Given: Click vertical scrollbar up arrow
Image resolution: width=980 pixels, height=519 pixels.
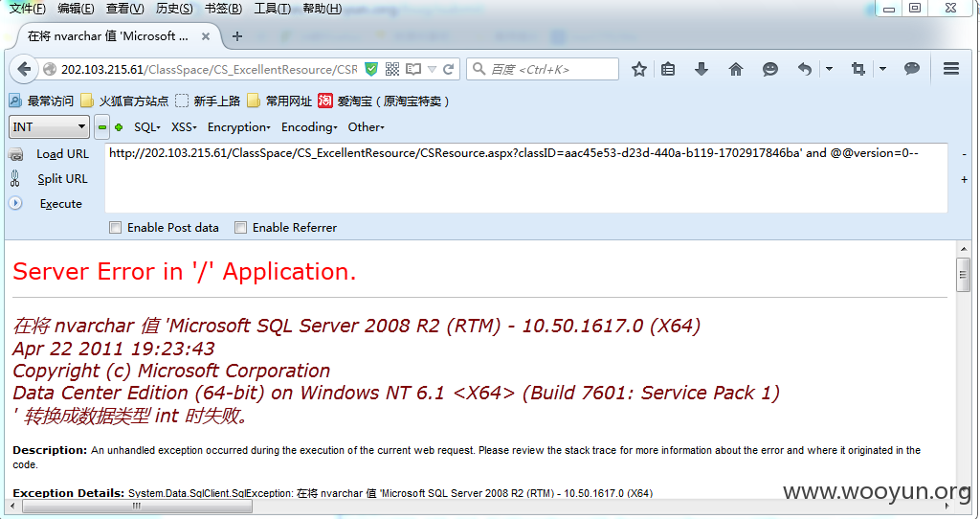Looking at the screenshot, I should 963,249.
